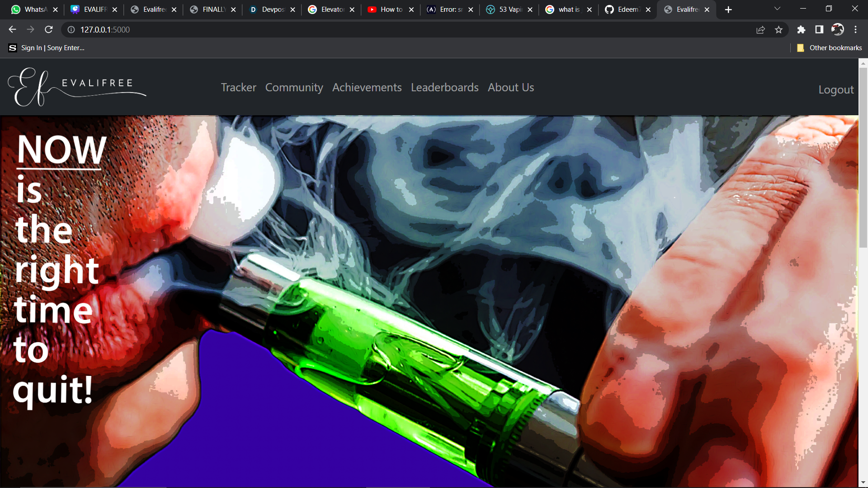Click the Evalifree logo in navbar

pos(77,87)
